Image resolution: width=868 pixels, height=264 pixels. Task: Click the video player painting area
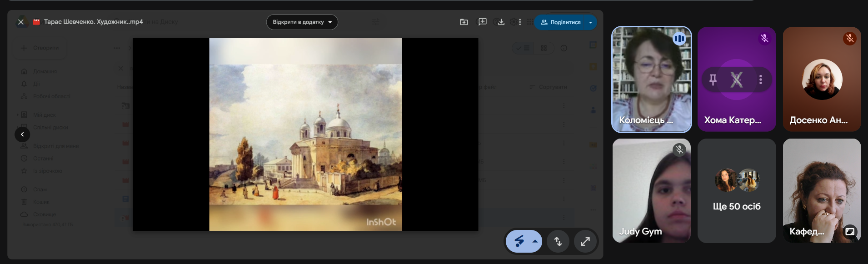[305, 134]
